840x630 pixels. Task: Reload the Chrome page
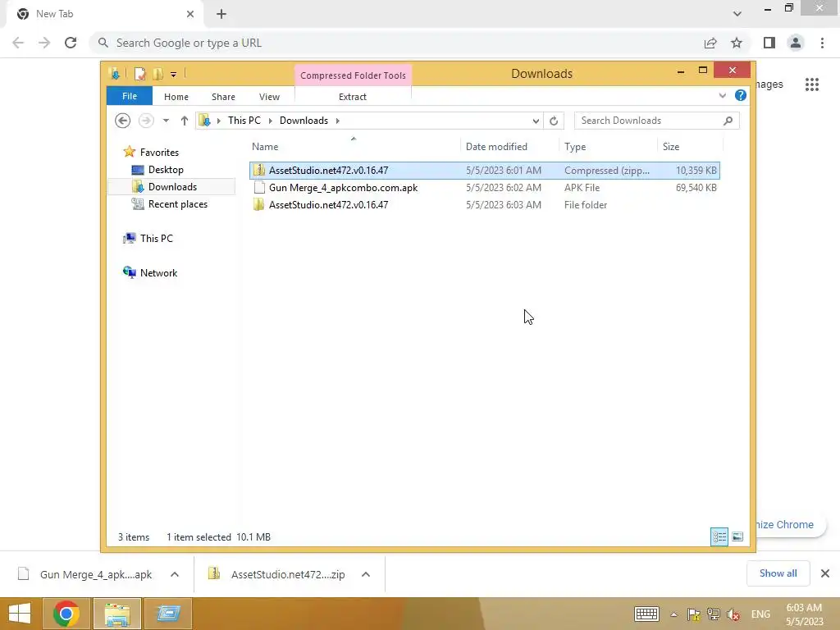71,43
